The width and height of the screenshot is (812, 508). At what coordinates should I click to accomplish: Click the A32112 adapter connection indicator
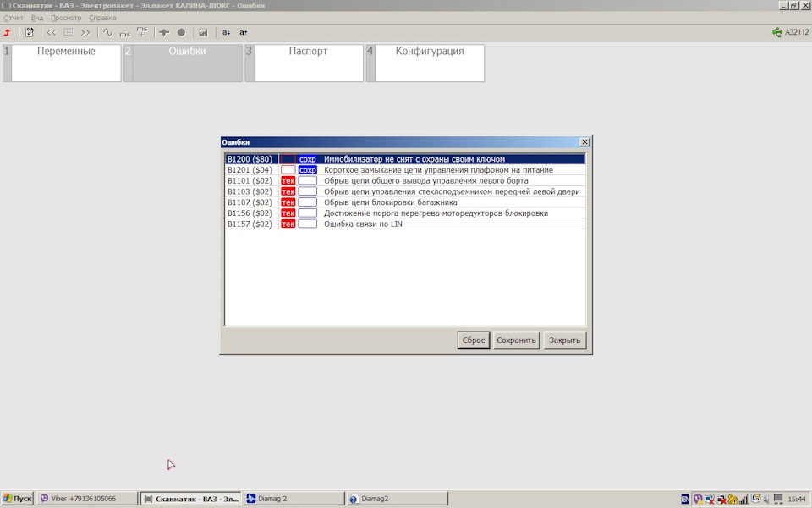tap(790, 32)
